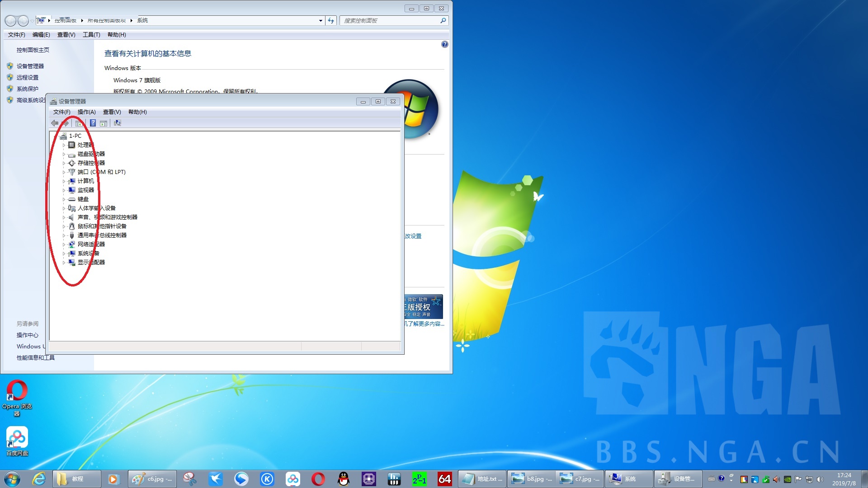Click the help icon in the System window
Screen dimensions: 868x488
click(x=444, y=44)
